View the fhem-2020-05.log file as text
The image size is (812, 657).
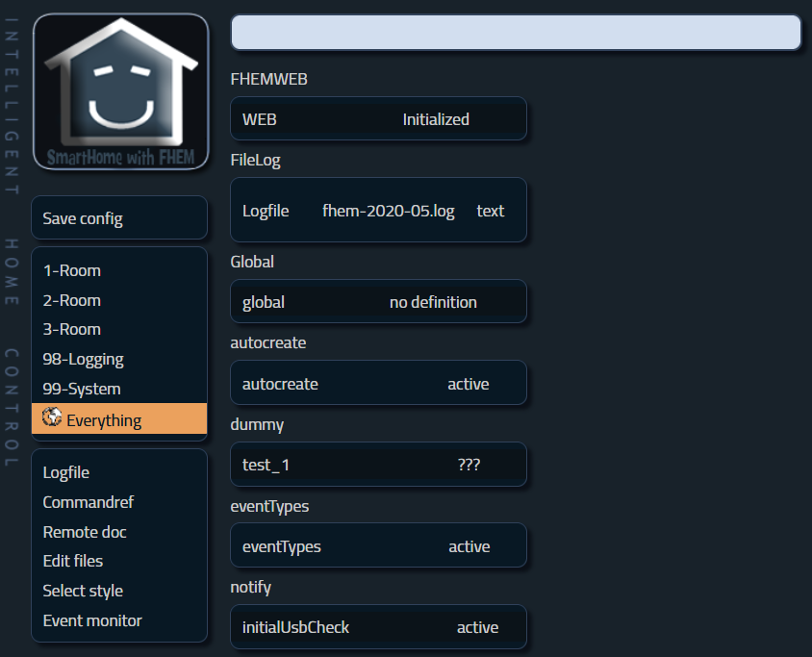pos(490,211)
